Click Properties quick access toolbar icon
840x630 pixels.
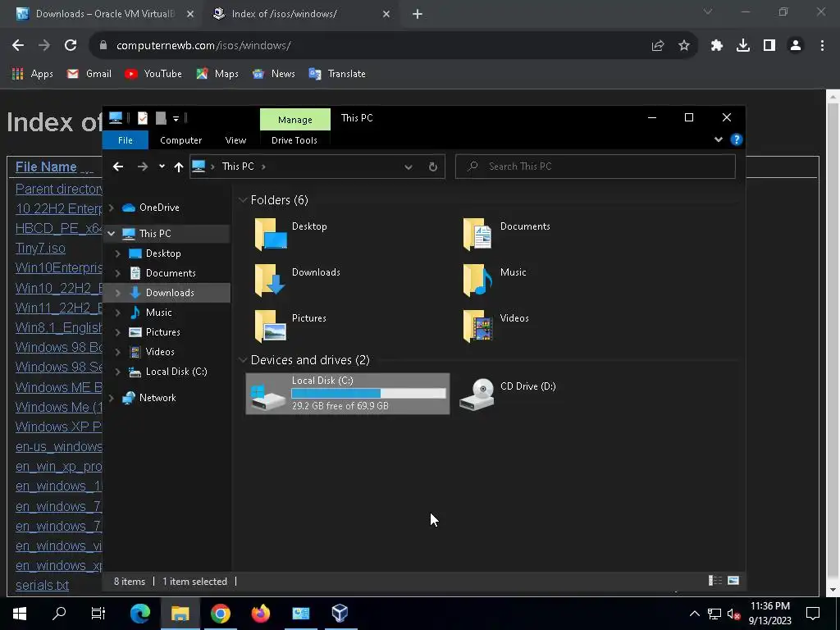(x=143, y=118)
